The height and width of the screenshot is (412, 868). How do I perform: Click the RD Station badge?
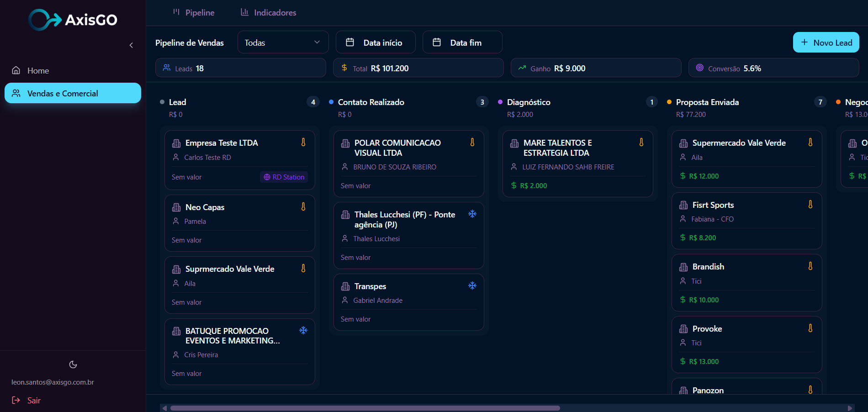(284, 177)
